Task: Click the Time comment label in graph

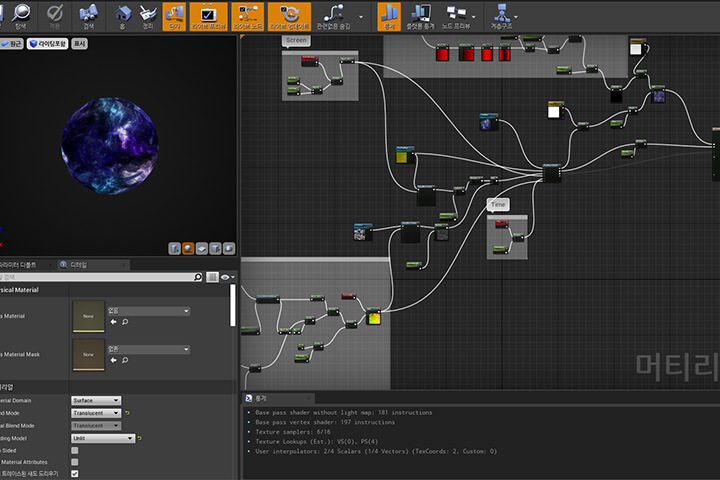Action: tap(498, 204)
